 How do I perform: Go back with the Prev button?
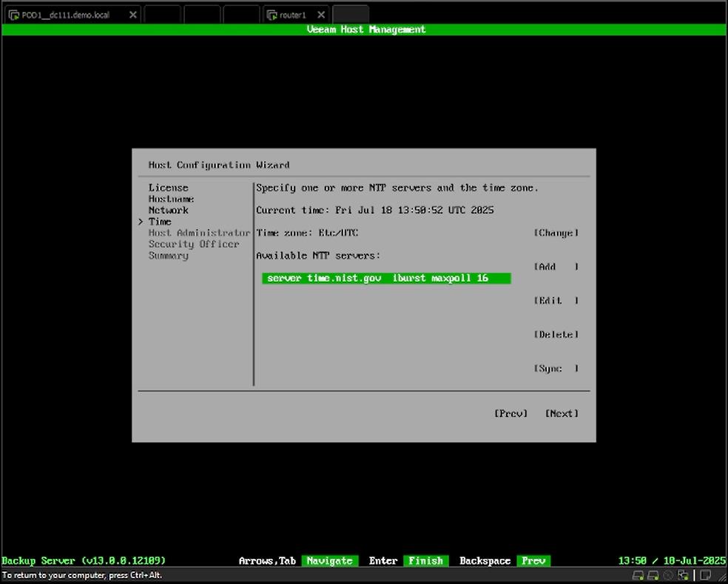coord(510,413)
